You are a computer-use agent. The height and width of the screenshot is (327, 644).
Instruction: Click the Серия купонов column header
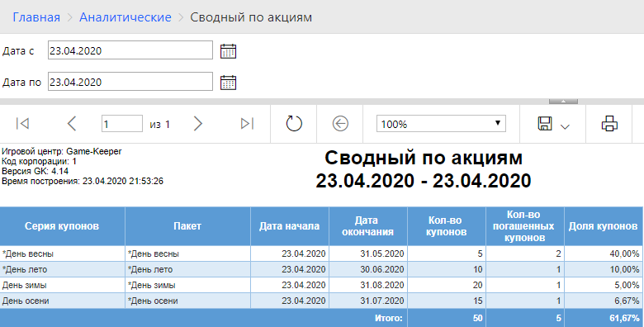pyautogui.click(x=62, y=226)
